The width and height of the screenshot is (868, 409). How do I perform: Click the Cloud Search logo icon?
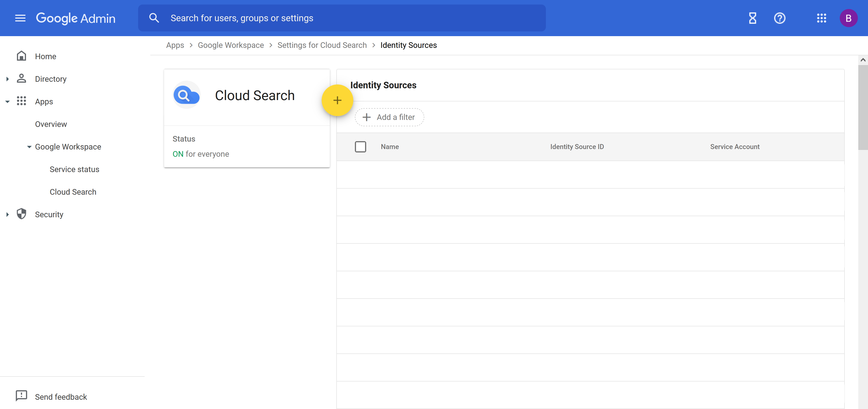coord(186,95)
